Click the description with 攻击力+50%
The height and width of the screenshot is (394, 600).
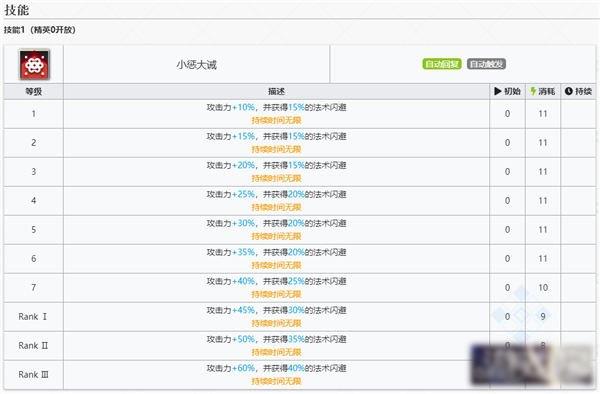pyautogui.click(x=276, y=339)
